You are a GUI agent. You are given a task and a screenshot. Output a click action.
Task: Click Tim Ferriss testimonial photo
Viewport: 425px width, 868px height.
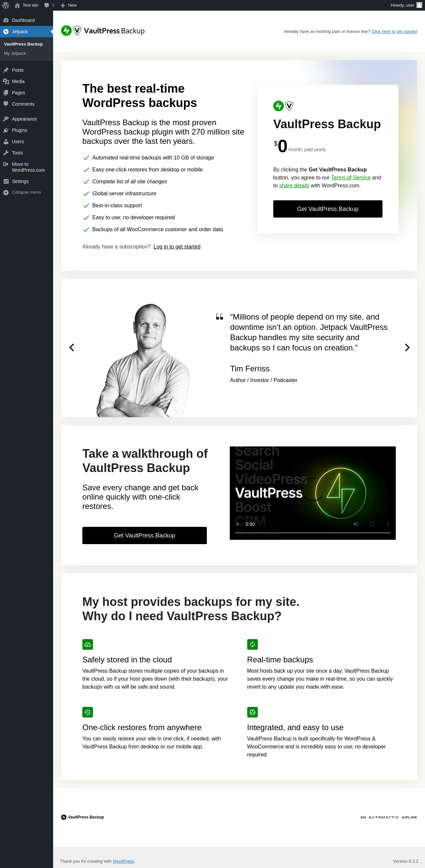coord(143,360)
